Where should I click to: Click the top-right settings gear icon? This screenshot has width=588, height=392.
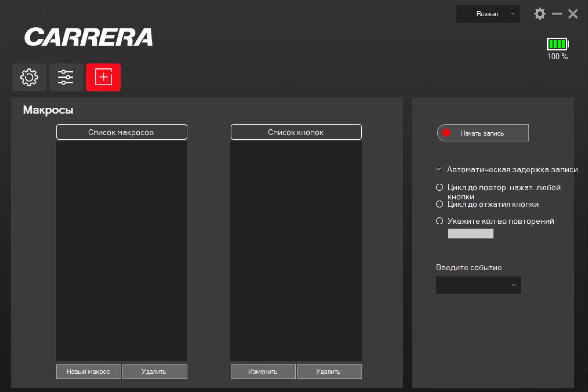pos(540,14)
